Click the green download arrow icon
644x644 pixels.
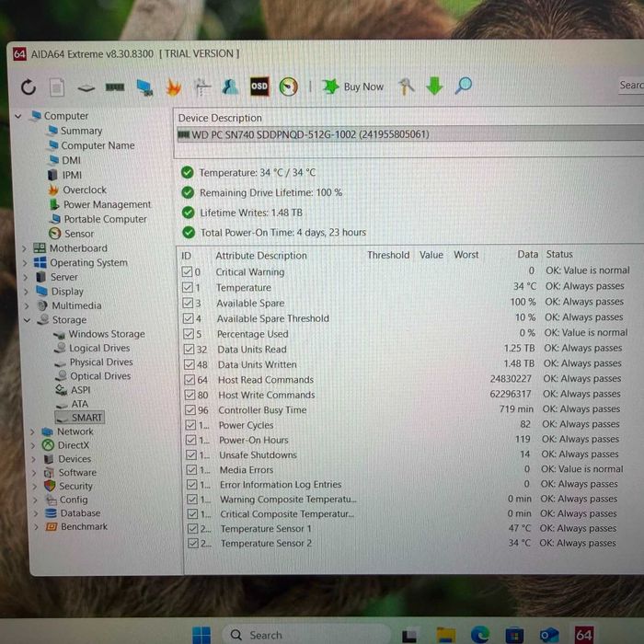coord(434,86)
